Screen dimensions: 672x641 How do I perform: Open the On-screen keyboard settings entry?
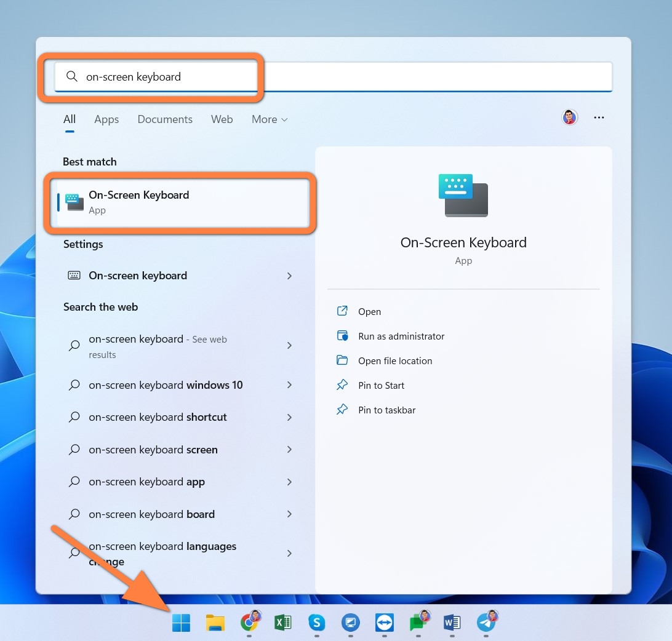(179, 276)
